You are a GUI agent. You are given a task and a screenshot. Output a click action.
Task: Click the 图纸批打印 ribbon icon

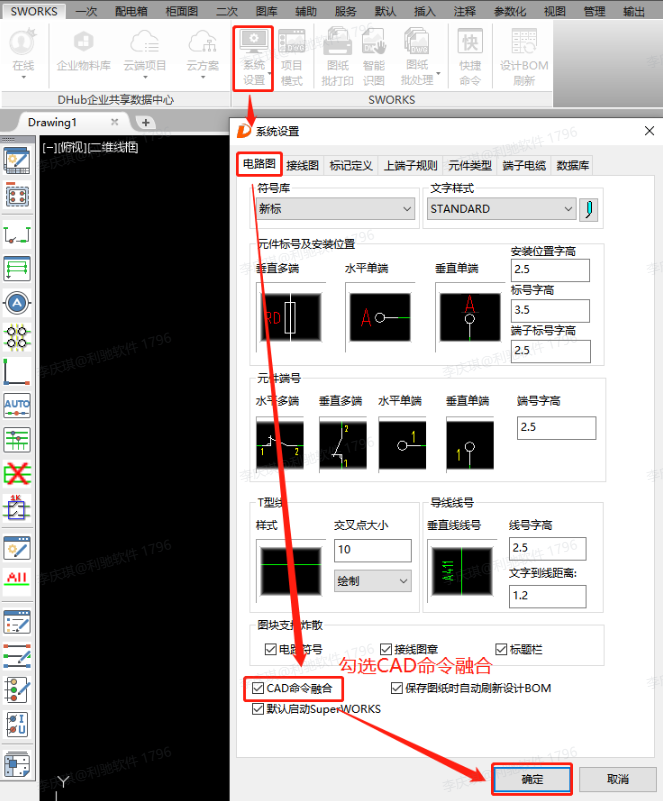pos(339,58)
